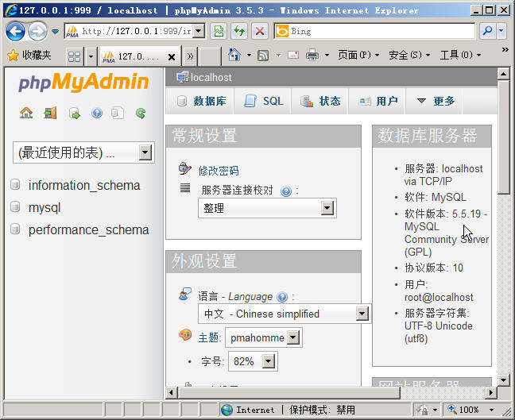Click the phpMyAdmin logo
Image resolution: width=515 pixels, height=420 pixels.
point(83,82)
